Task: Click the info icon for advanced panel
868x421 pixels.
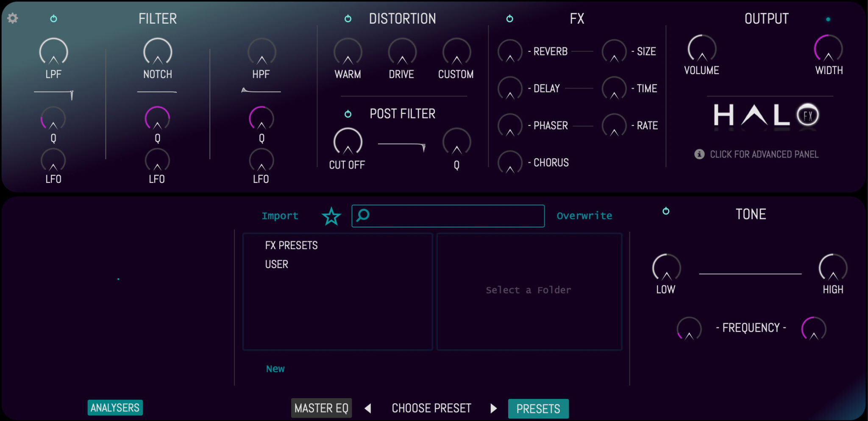Action: tap(700, 154)
